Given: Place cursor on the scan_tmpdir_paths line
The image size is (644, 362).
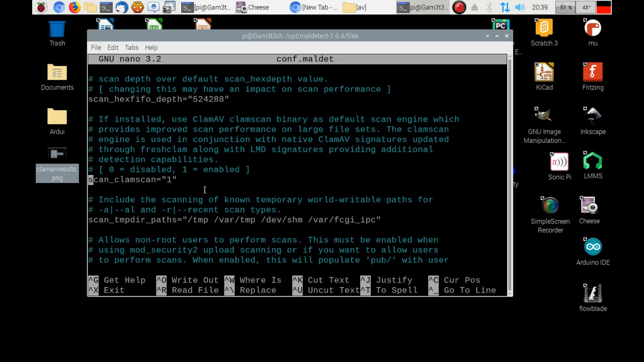Looking at the screenshot, I should click(234, 220).
